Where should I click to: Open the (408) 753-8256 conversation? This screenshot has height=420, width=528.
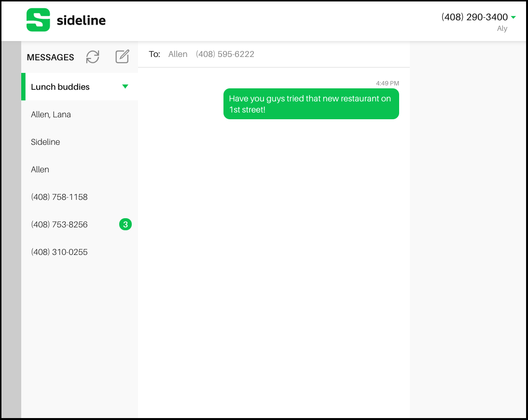[x=80, y=224]
